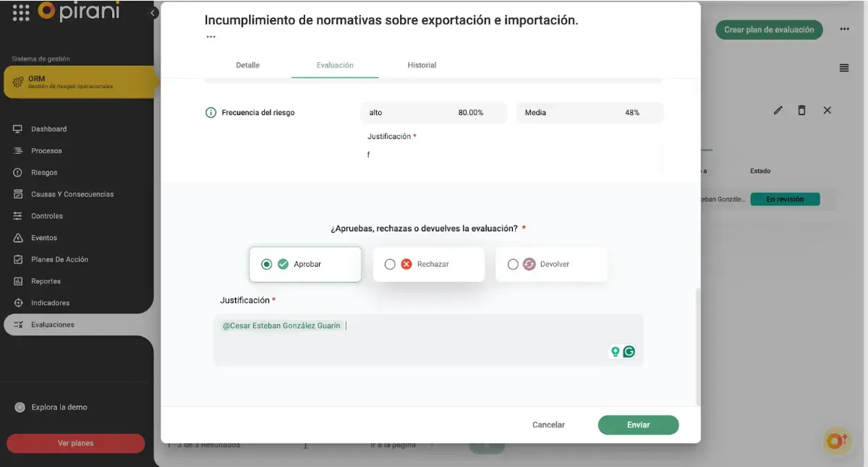Click the modal's vertical scrollbar
The width and height of the screenshot is (868, 467).
click(x=697, y=347)
